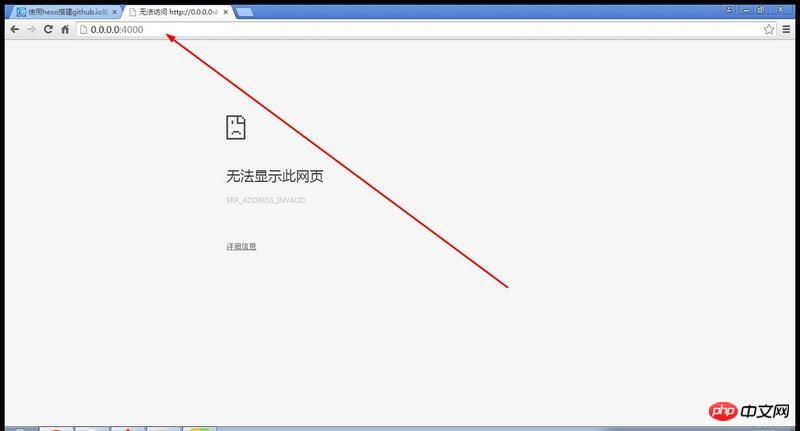Click the forward navigation arrow
The height and width of the screenshot is (431, 800).
tap(32, 30)
